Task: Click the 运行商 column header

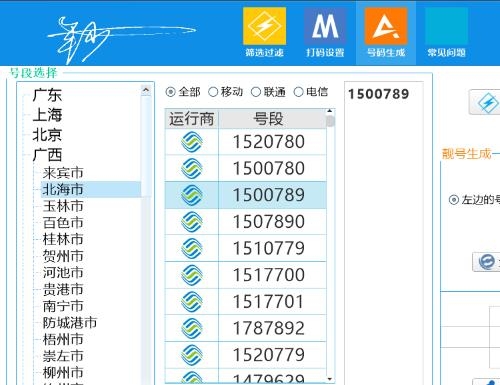Action: click(x=192, y=119)
